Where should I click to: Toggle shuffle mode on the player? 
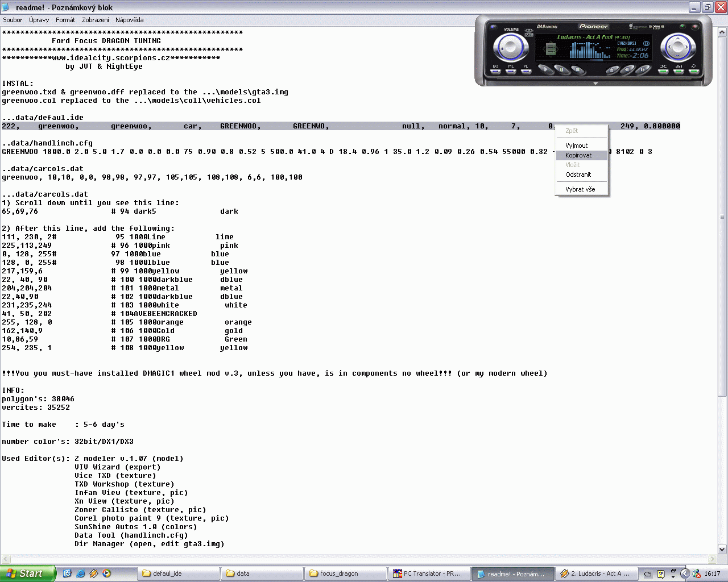coord(663,71)
